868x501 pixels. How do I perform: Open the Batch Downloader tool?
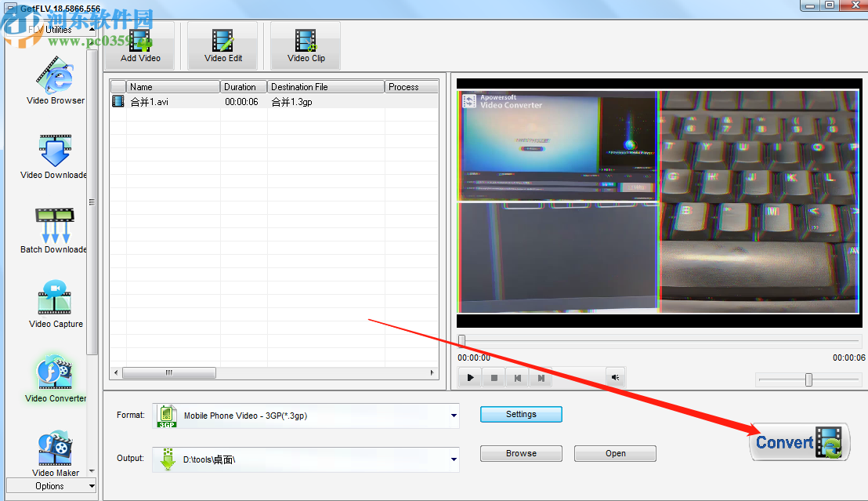[54, 231]
